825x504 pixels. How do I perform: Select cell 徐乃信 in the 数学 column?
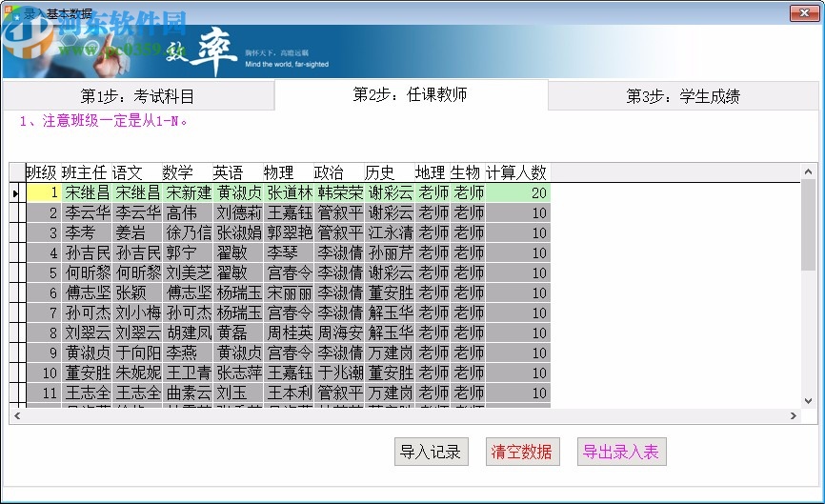pyautogui.click(x=188, y=233)
